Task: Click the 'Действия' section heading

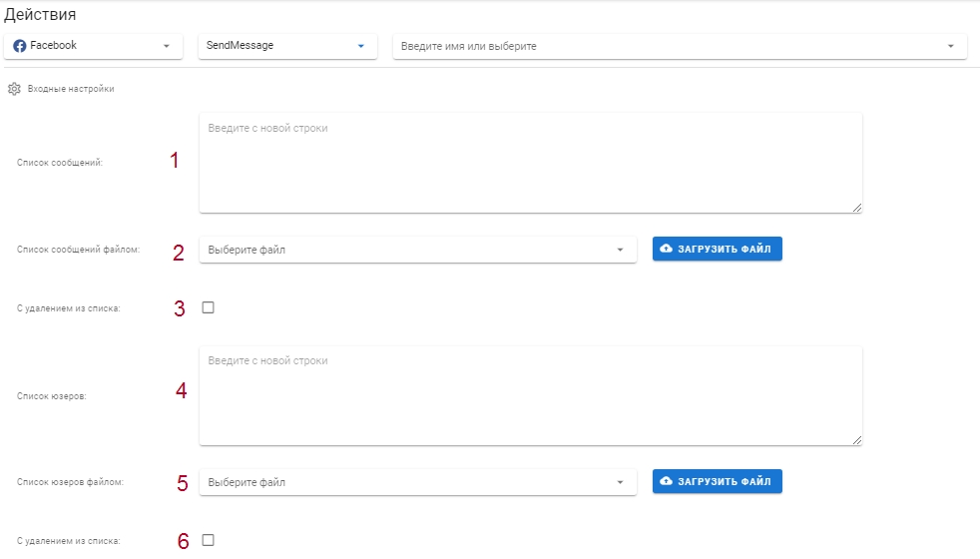Action: point(40,14)
